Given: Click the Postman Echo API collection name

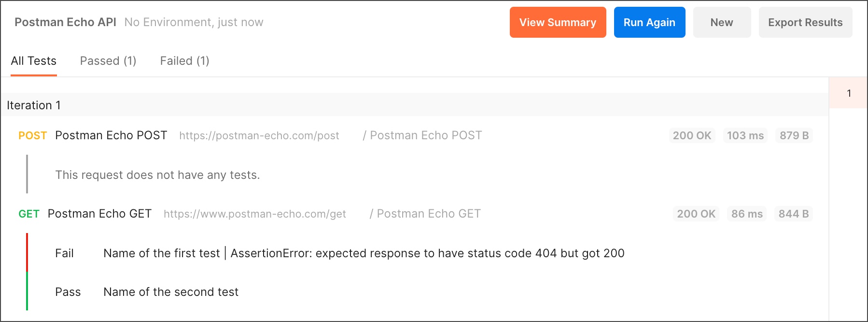Looking at the screenshot, I should [x=65, y=22].
